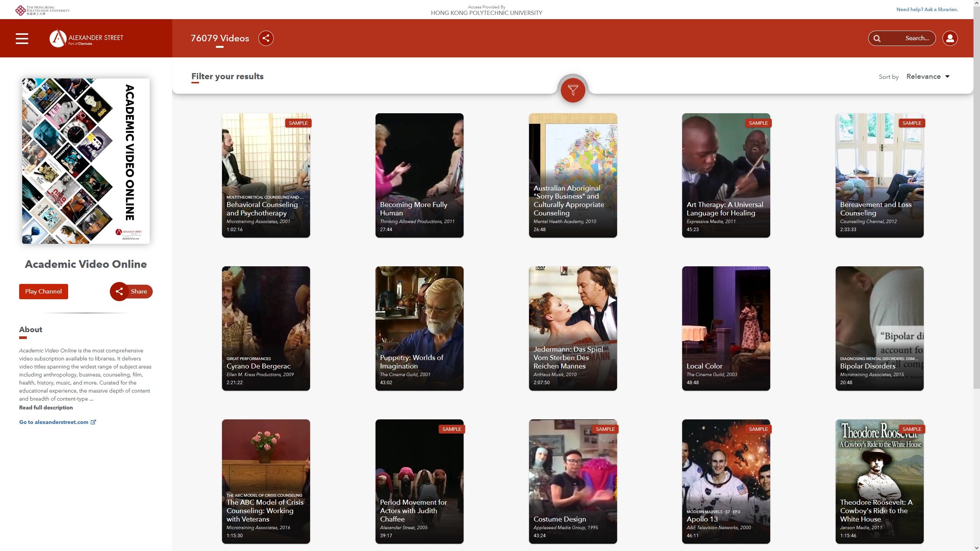
Task: Open Australian Aboriginal Sorry Business video card
Action: (x=573, y=175)
